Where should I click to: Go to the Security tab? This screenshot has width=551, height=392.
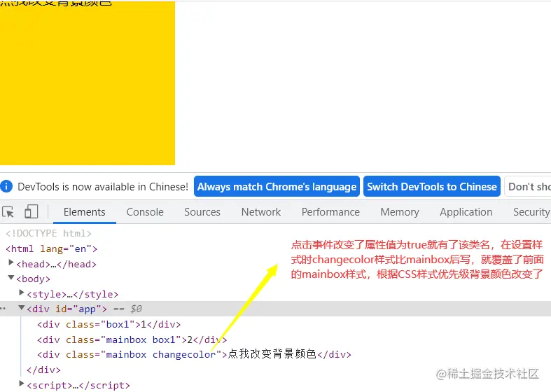tap(531, 212)
